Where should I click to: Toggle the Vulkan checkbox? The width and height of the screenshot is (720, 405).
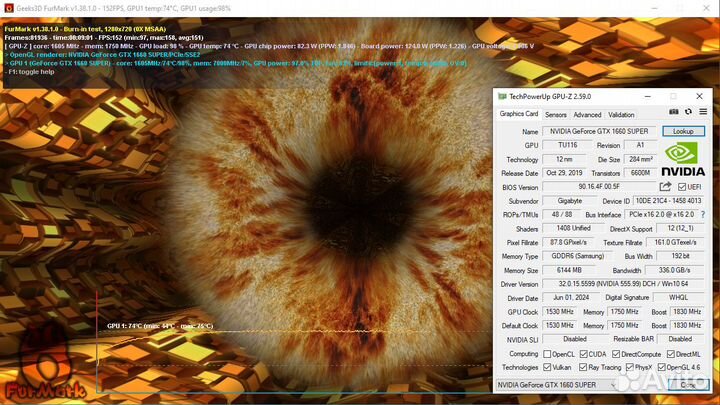(547, 367)
